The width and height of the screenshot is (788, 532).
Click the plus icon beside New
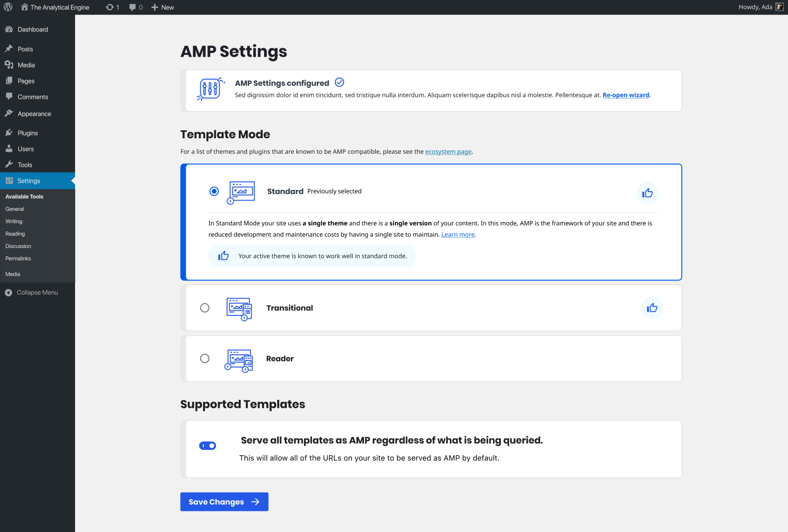[x=155, y=7]
